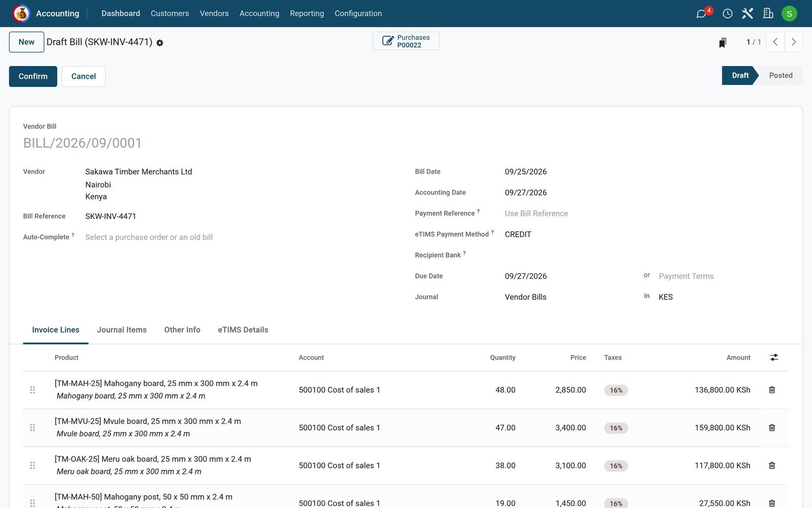Open the debug tools wrench icon

pos(748,14)
